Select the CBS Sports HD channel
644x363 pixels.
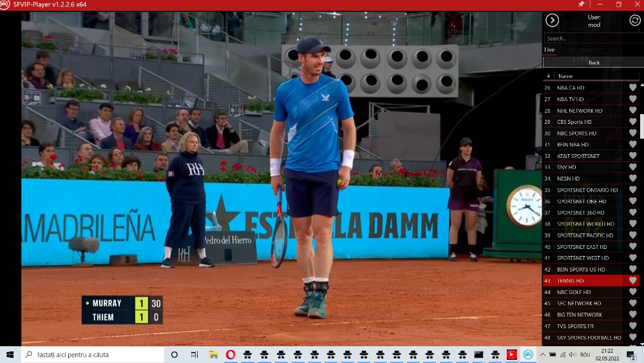(x=591, y=122)
